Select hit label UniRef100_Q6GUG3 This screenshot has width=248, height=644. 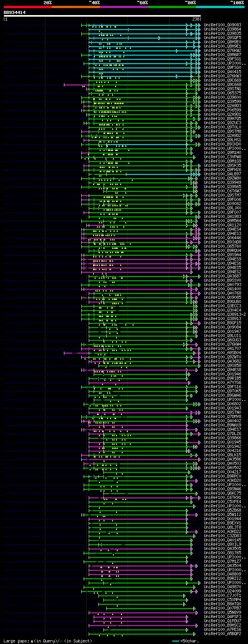222,340
